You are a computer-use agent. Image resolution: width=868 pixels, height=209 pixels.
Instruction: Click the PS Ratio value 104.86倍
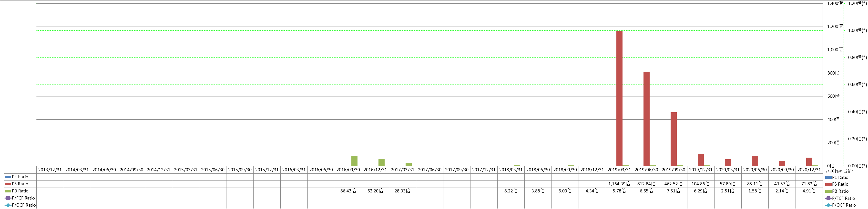click(701, 184)
